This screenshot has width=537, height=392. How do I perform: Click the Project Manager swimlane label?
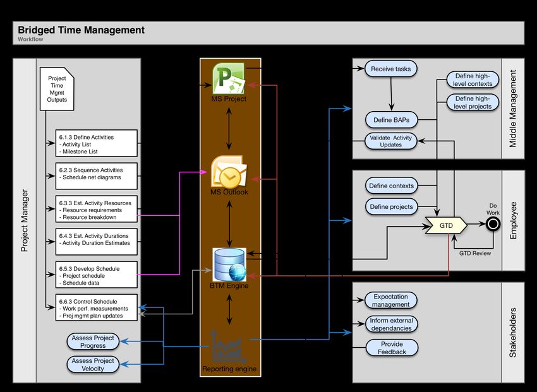click(24, 221)
